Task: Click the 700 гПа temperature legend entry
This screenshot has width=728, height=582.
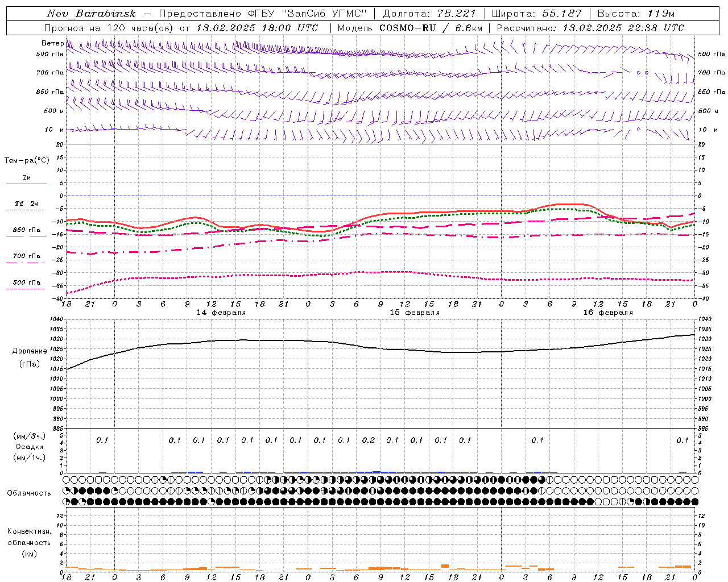Action: tap(27, 256)
